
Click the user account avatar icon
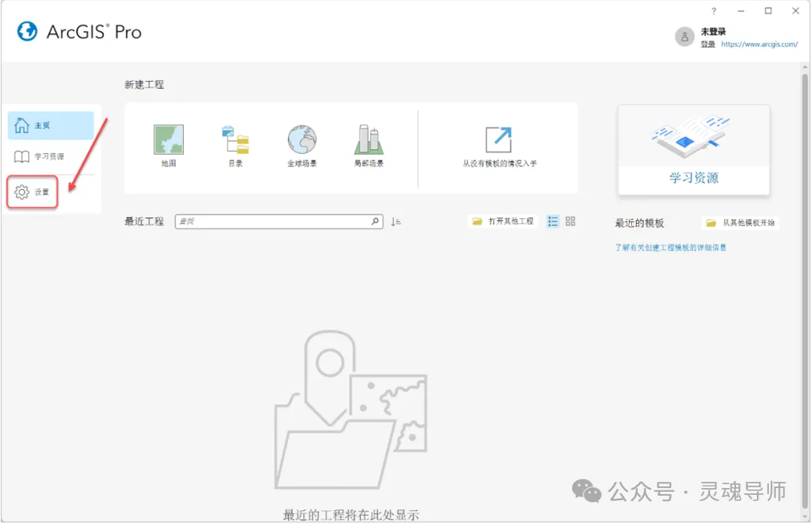[x=685, y=37]
